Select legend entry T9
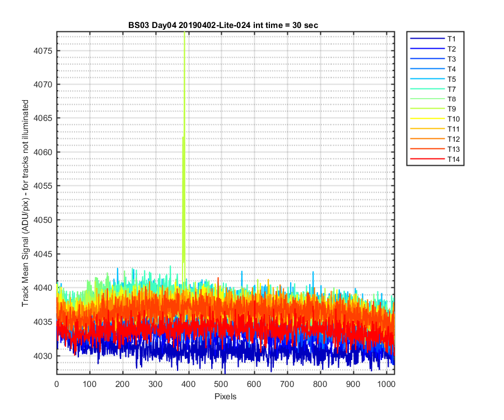This screenshot has width=504, height=420. click(x=435, y=109)
